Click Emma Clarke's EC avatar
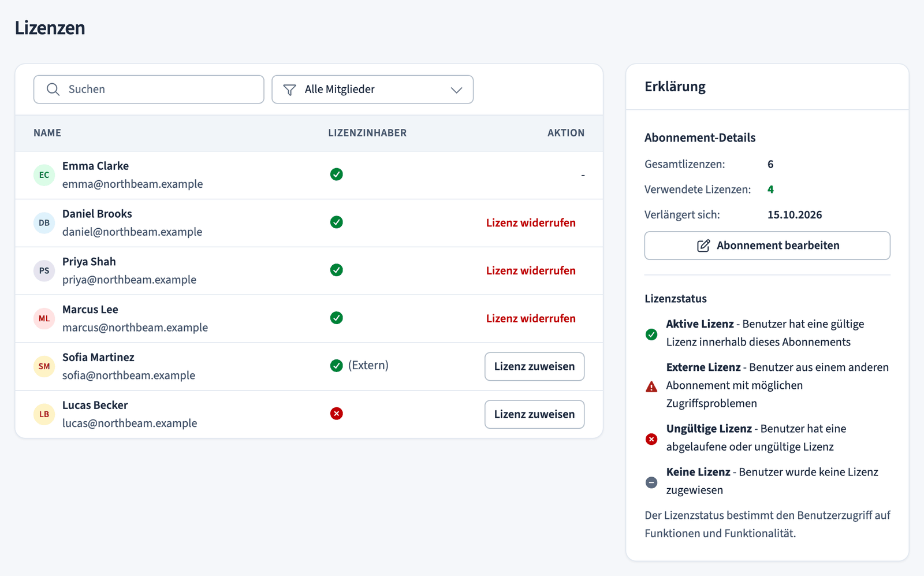The height and width of the screenshot is (576, 924). (44, 175)
